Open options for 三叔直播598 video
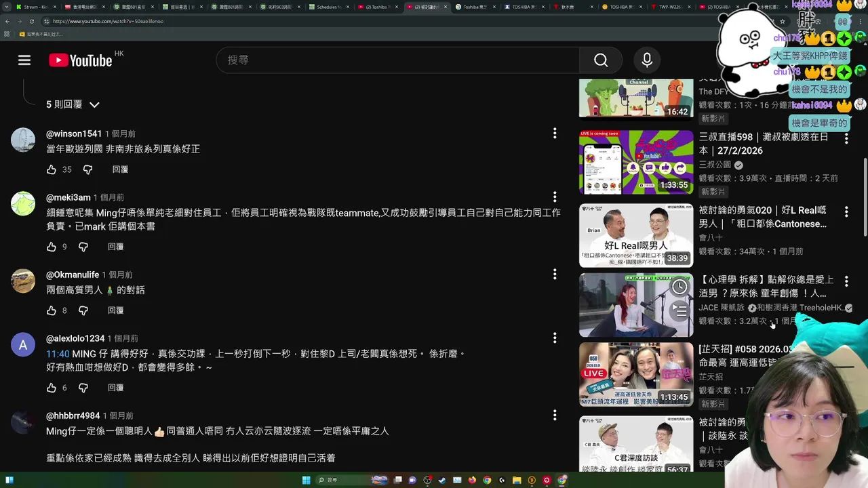 pos(846,139)
